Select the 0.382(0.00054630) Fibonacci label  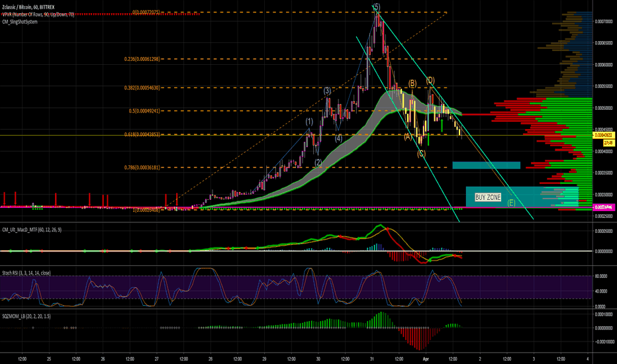point(142,88)
